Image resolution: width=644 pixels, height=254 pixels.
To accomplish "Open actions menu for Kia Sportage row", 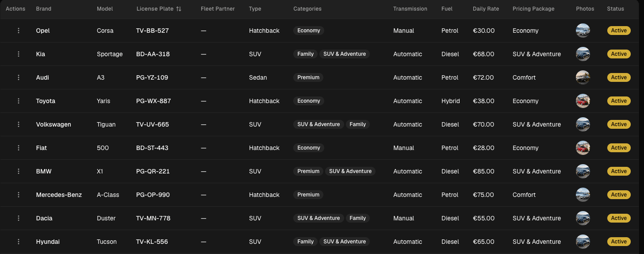I will (x=19, y=54).
